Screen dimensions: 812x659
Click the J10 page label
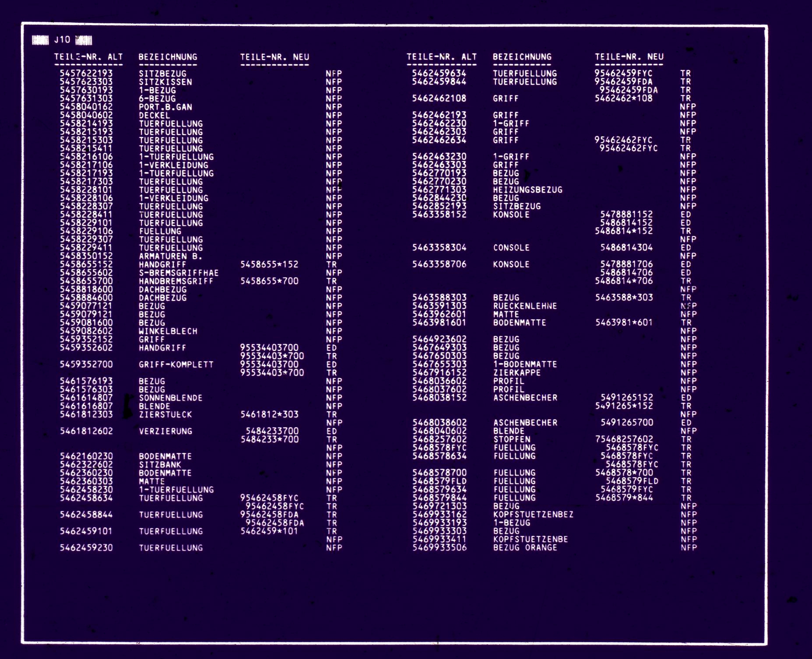(62, 40)
